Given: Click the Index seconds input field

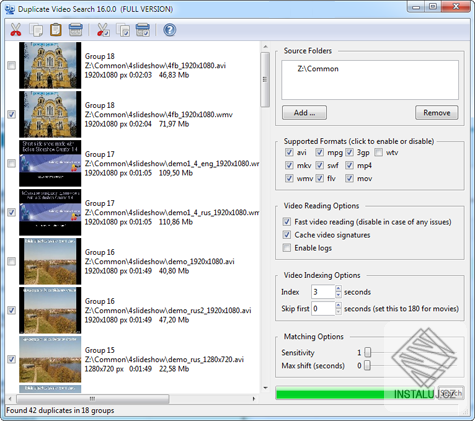Looking at the screenshot, I should click(x=323, y=292).
